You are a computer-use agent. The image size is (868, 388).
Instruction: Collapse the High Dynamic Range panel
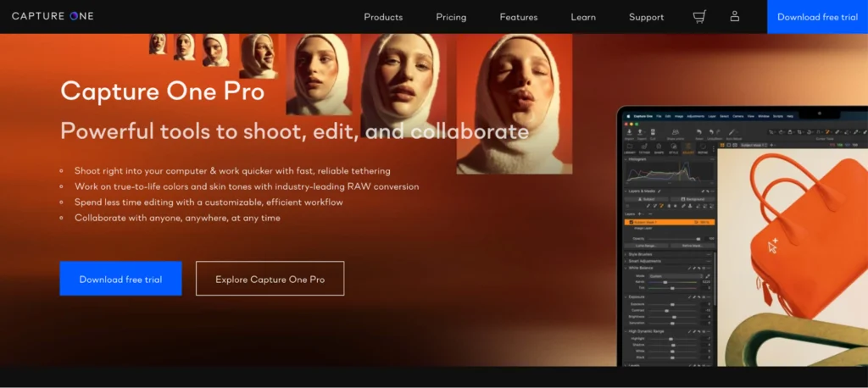pos(626,331)
